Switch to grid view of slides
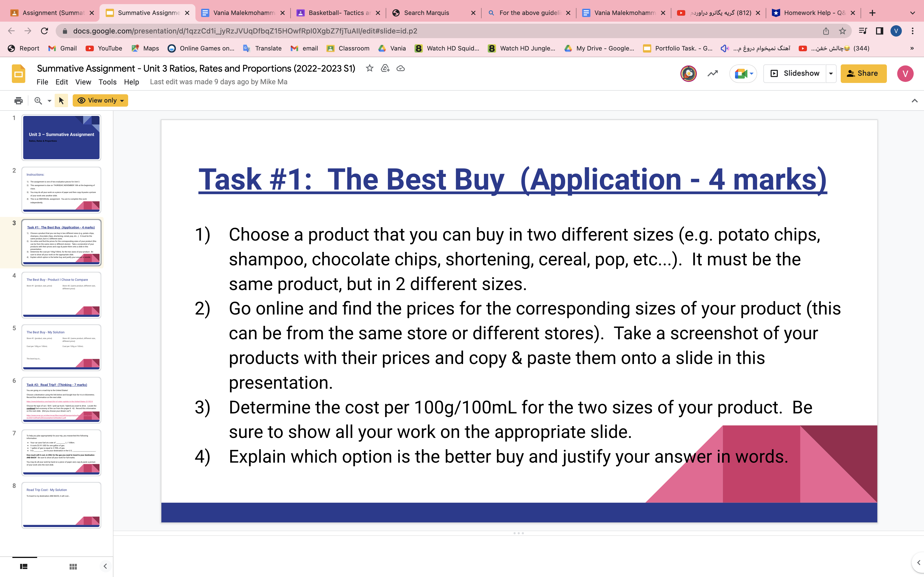Viewport: 924px width, 577px height. (72, 566)
